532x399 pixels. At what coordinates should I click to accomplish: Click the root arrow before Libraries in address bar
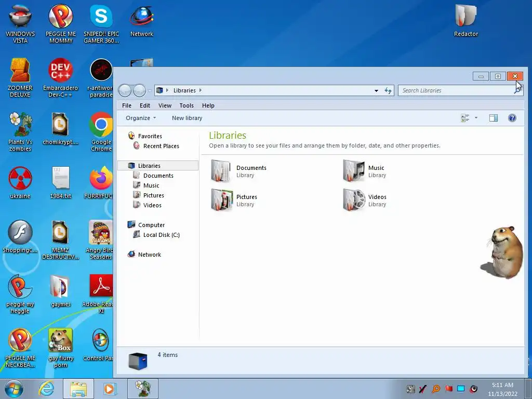click(167, 90)
